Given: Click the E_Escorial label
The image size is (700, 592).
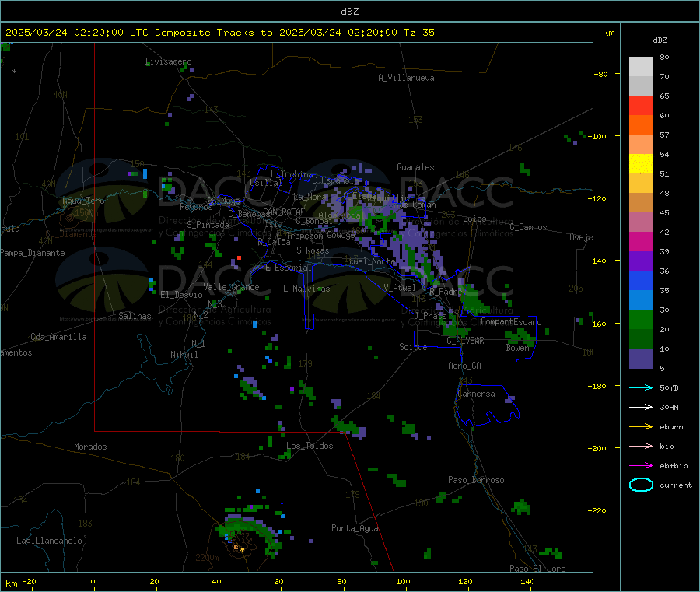Looking at the screenshot, I should [289, 268].
